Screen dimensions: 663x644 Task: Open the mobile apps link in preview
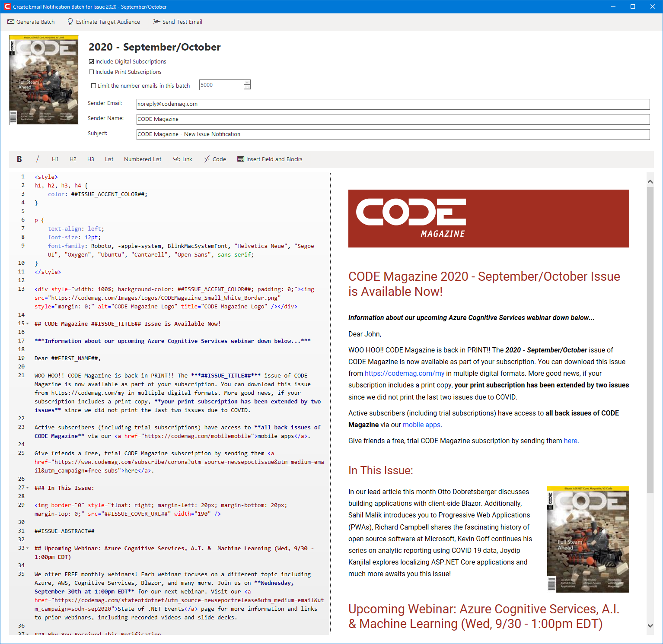coord(421,425)
